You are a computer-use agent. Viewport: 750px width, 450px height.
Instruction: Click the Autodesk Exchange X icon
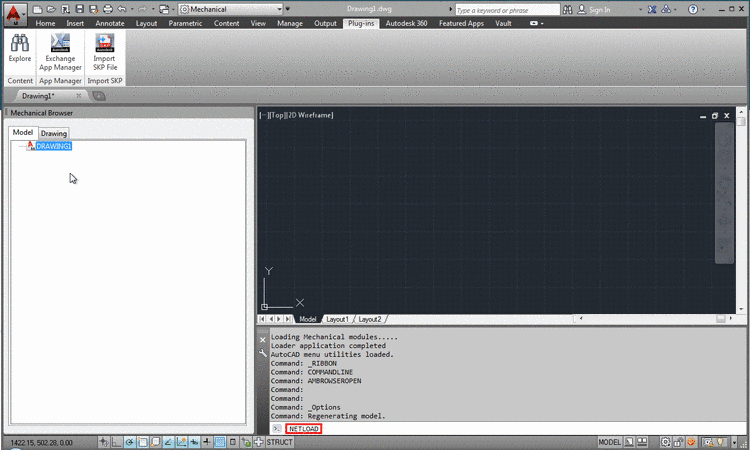coord(652,10)
